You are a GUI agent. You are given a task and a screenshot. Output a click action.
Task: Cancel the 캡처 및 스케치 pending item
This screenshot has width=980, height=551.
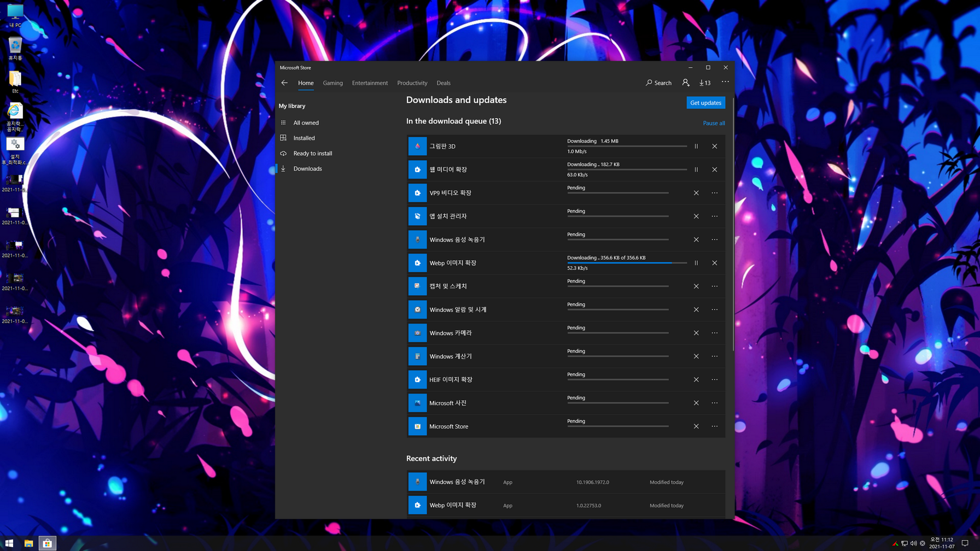click(x=696, y=286)
